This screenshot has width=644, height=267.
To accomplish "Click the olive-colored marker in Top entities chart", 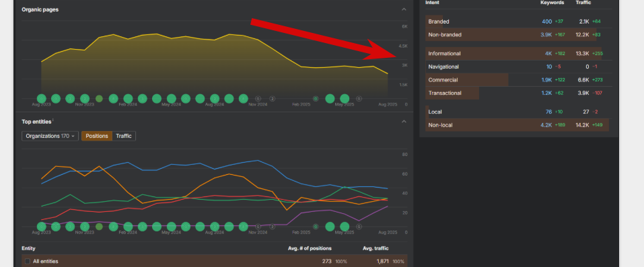I will coord(99,227).
